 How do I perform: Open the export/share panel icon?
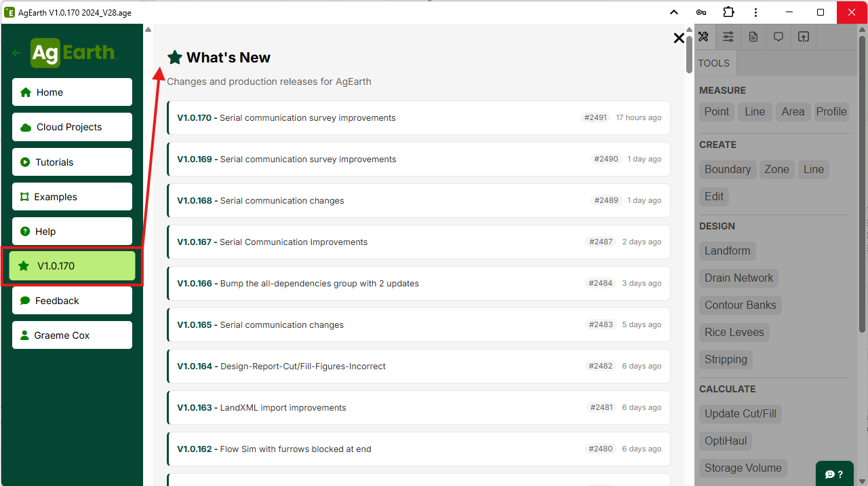804,37
